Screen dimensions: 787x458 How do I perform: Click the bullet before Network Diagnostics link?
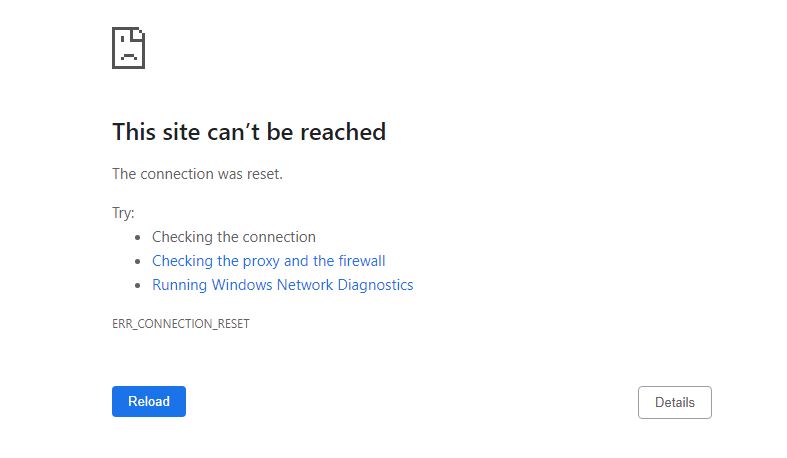138,285
